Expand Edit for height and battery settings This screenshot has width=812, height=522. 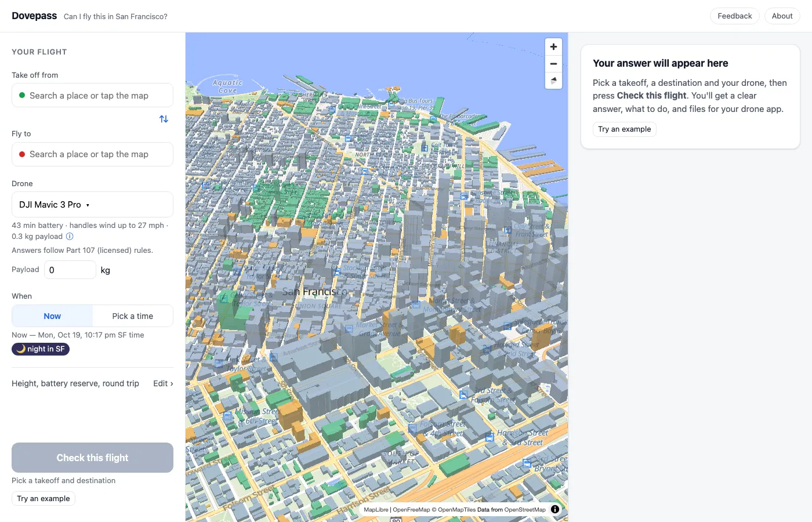coord(163,383)
